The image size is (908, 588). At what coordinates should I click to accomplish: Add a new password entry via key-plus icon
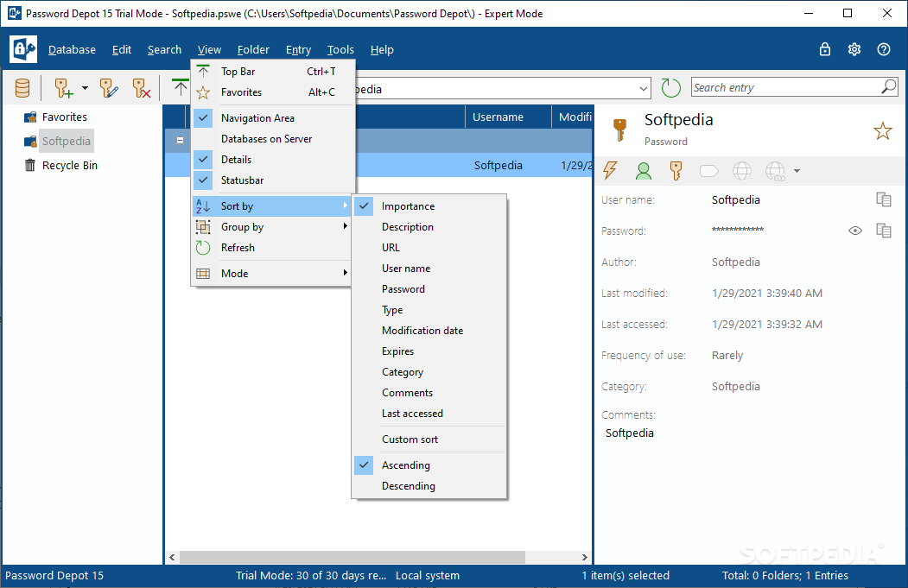pos(63,88)
